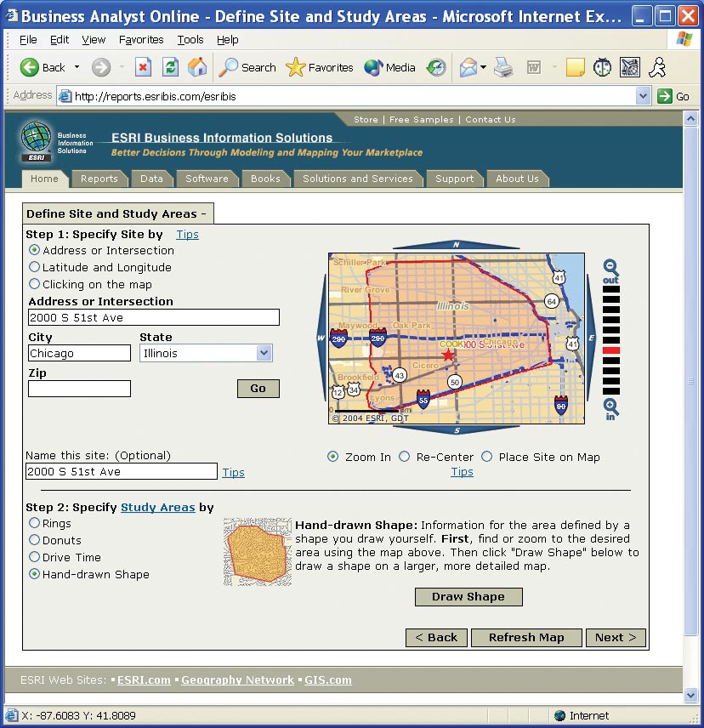
Task: Click the < Back form button
Action: pos(436,638)
